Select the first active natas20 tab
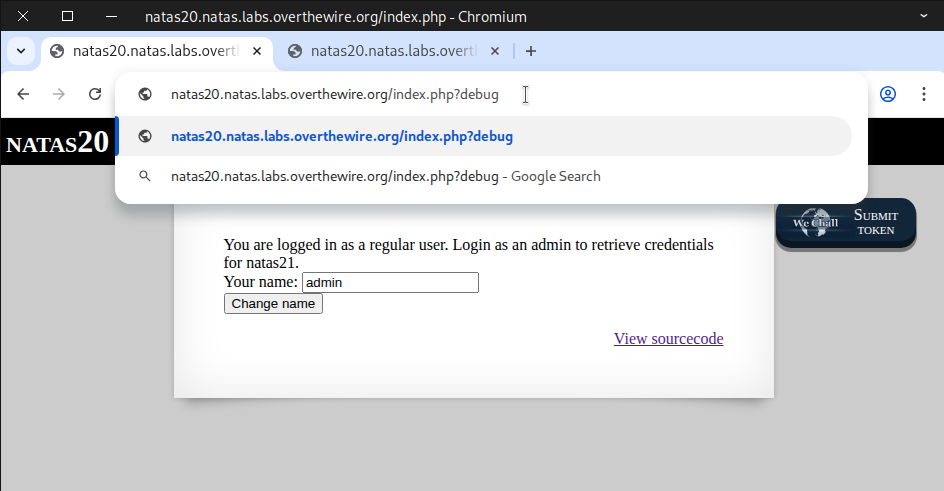The width and height of the screenshot is (944, 491). [x=150, y=51]
